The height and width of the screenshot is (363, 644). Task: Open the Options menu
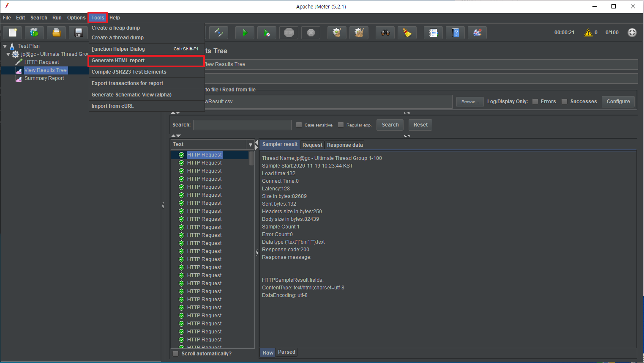(76, 18)
